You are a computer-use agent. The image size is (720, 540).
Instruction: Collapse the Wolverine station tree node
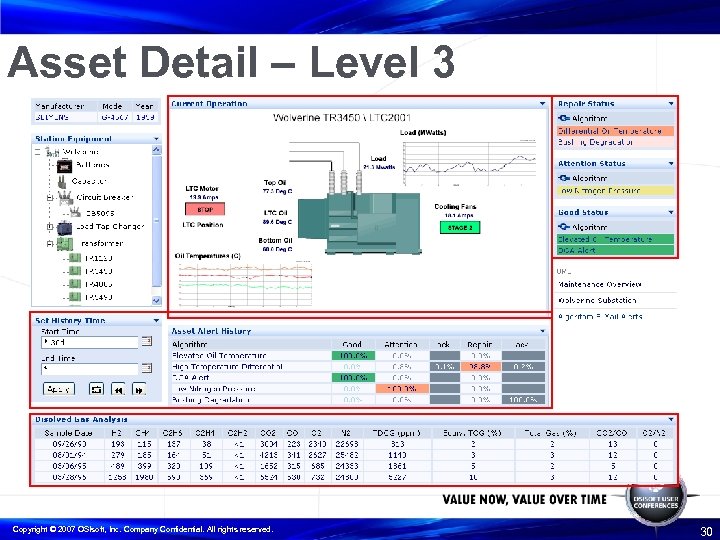(38, 152)
